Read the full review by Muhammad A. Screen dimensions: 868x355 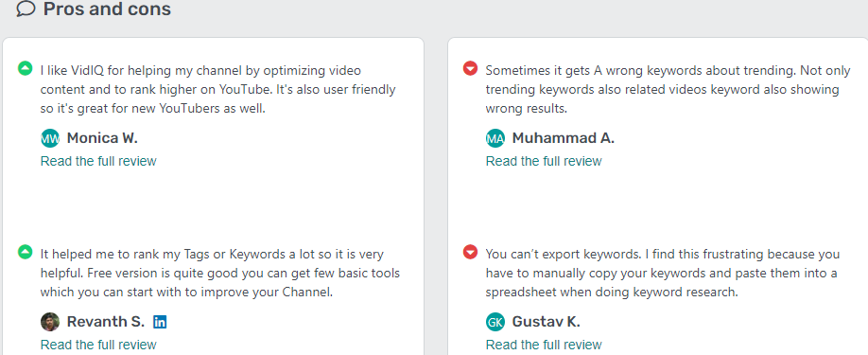pyautogui.click(x=544, y=161)
